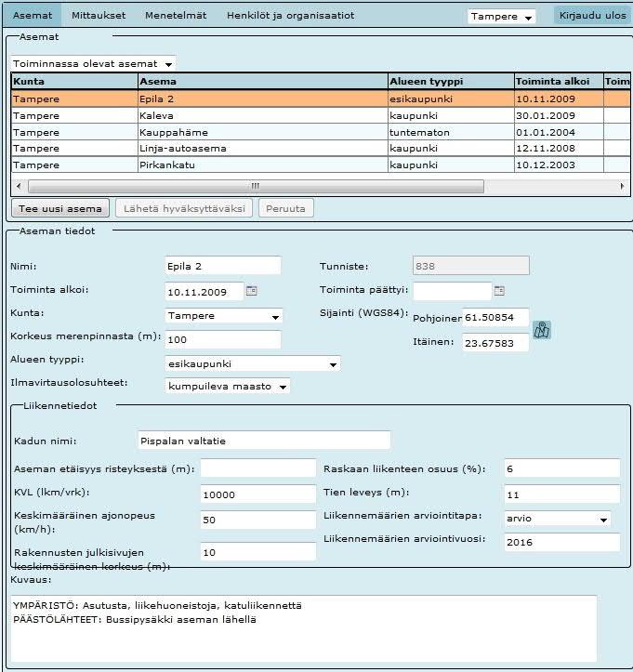Click inside the Kuvaus text area
This screenshot has width=633, height=672.
(x=304, y=628)
